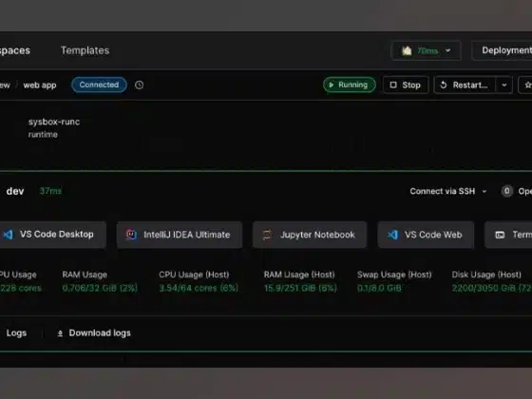The width and height of the screenshot is (532, 399).
Task: Open the Deployment menu
Action: coord(503,50)
